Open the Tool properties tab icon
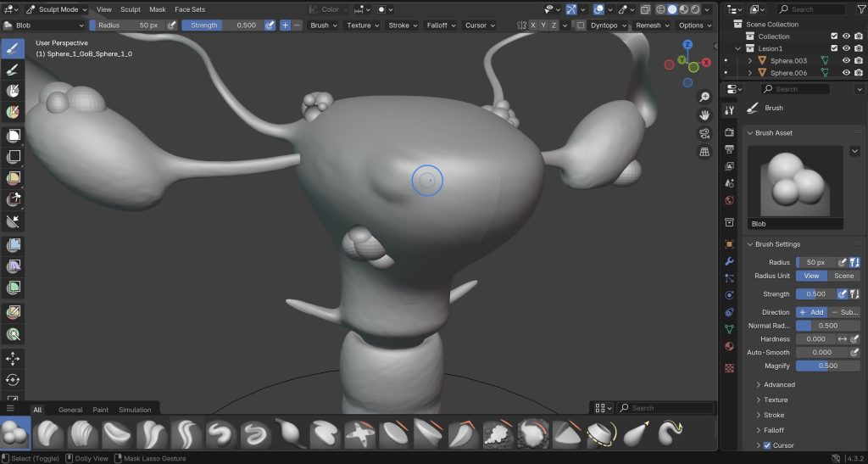Viewport: 868px width, 464px height. click(x=729, y=111)
